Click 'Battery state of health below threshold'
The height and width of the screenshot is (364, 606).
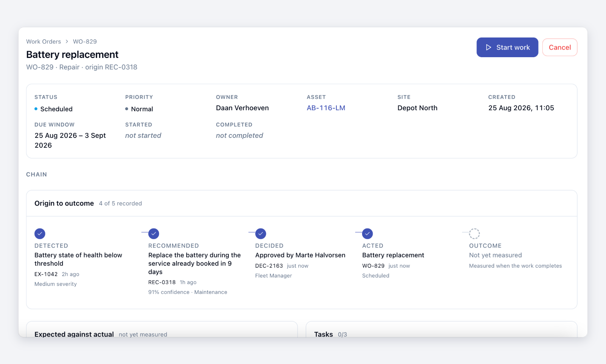[78, 259]
